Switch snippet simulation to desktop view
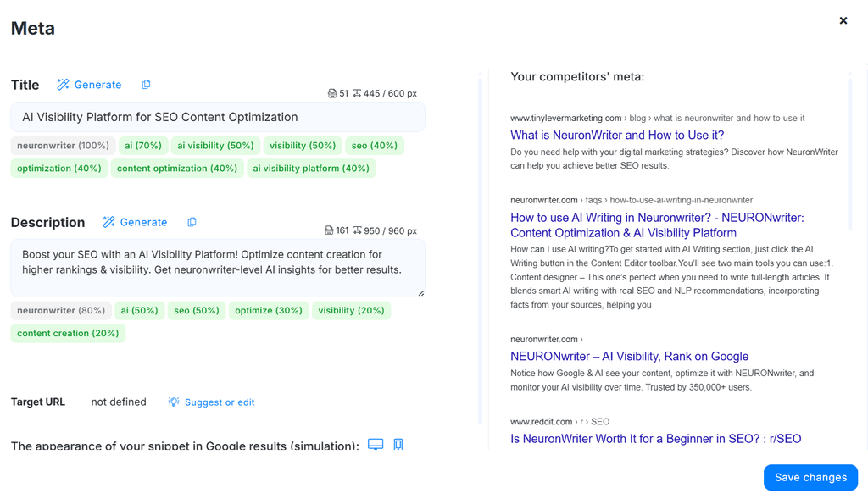The width and height of the screenshot is (868, 499). tap(376, 444)
